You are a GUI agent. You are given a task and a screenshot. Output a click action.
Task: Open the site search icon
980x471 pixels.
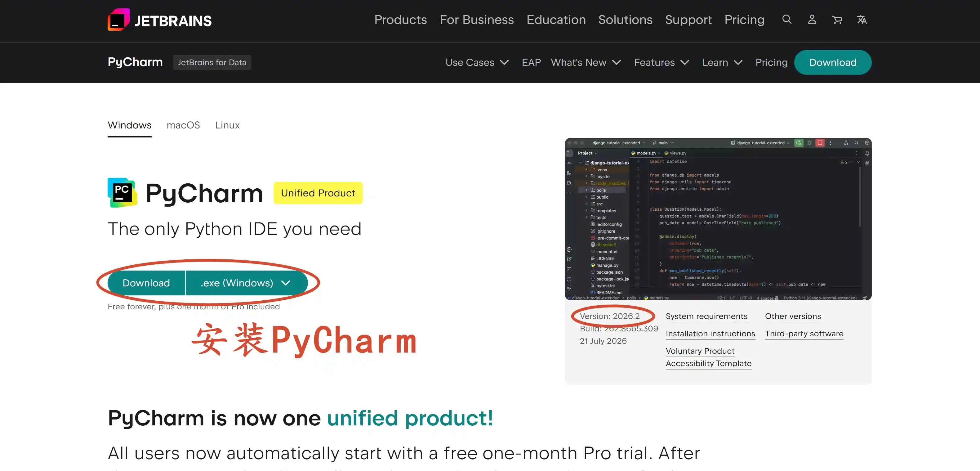[787, 20]
